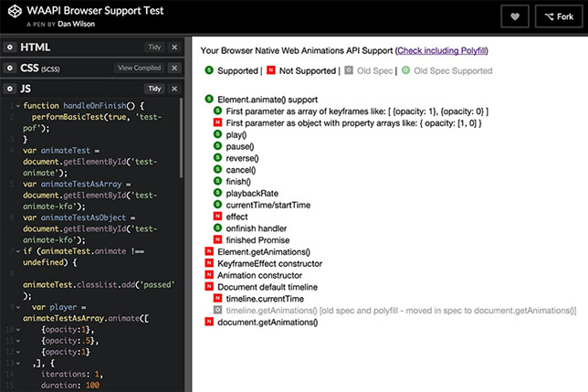Open Dan Wilson's author profile
The width and height of the screenshot is (588, 392).
76,24
